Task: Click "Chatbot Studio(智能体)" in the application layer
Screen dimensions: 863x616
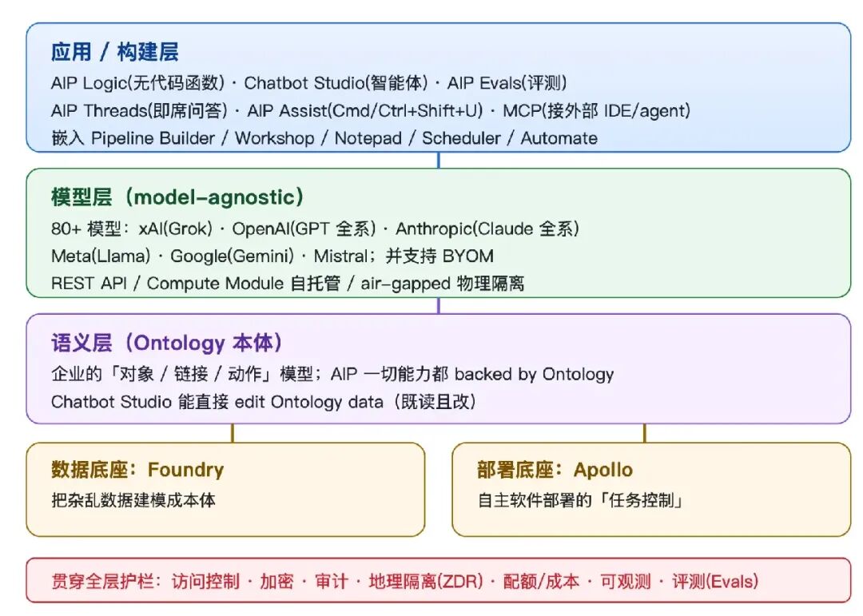Action: [x=336, y=83]
